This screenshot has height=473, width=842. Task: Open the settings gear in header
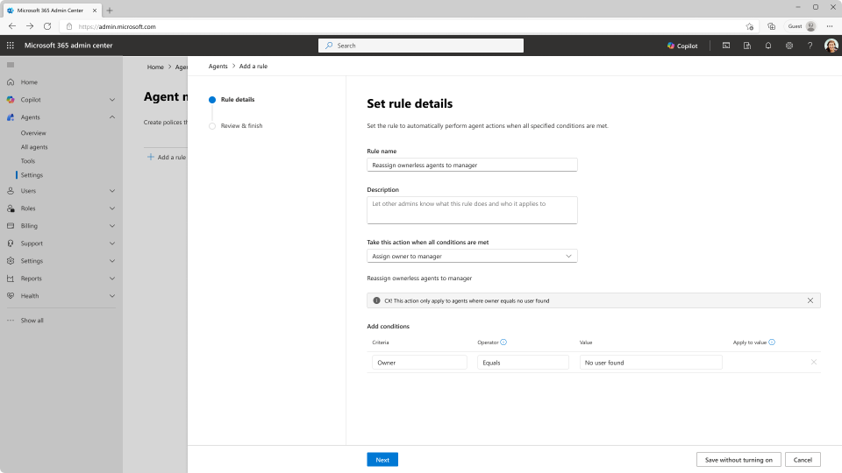[789, 45]
